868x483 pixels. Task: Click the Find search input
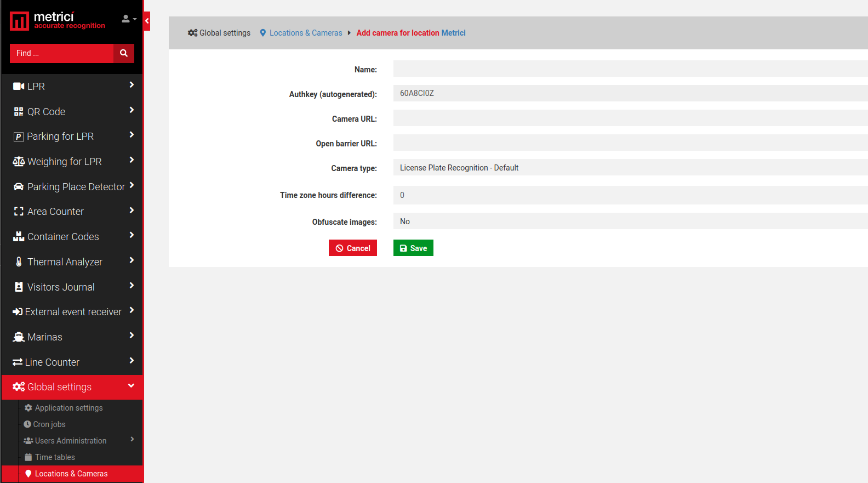tap(61, 53)
